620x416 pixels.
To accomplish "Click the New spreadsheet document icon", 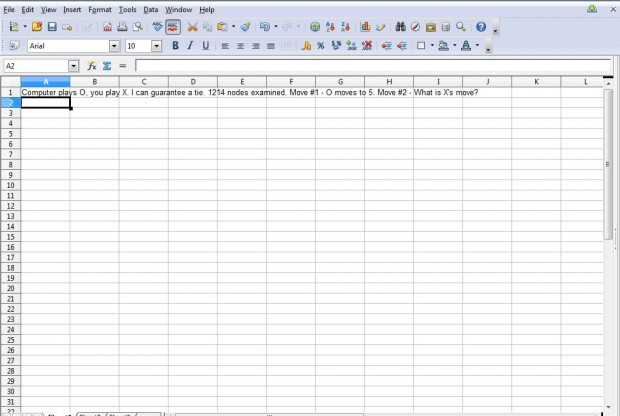I will (14, 27).
